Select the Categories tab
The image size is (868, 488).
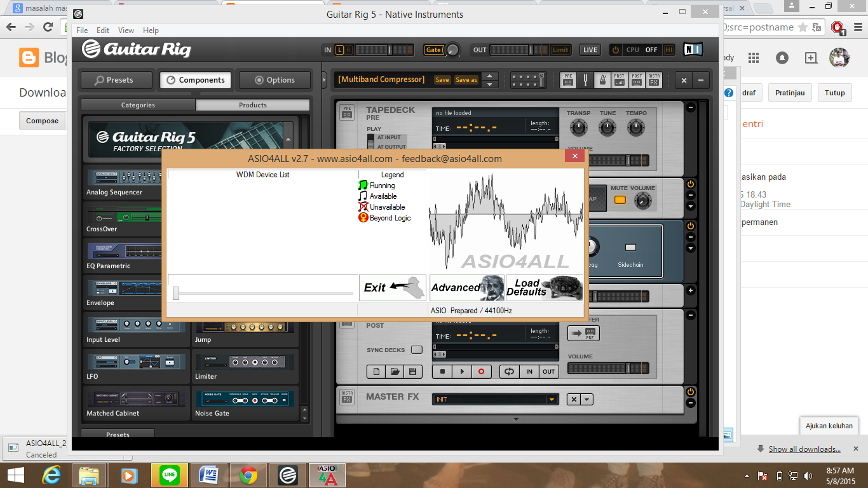click(138, 105)
